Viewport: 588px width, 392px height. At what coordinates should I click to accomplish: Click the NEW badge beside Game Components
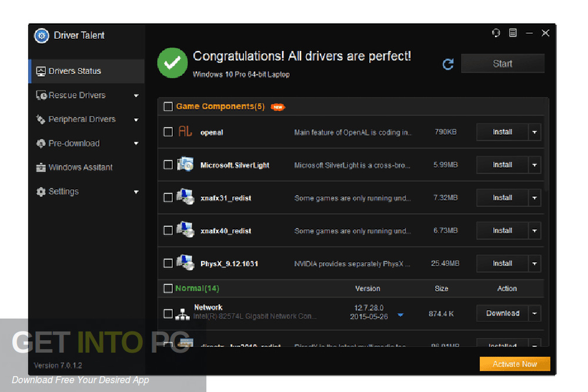click(278, 107)
